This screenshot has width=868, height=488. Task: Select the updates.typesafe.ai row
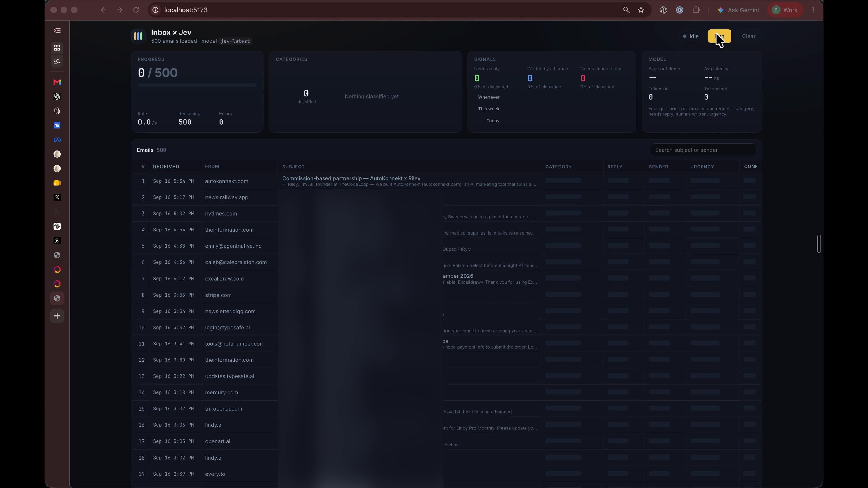point(446,376)
